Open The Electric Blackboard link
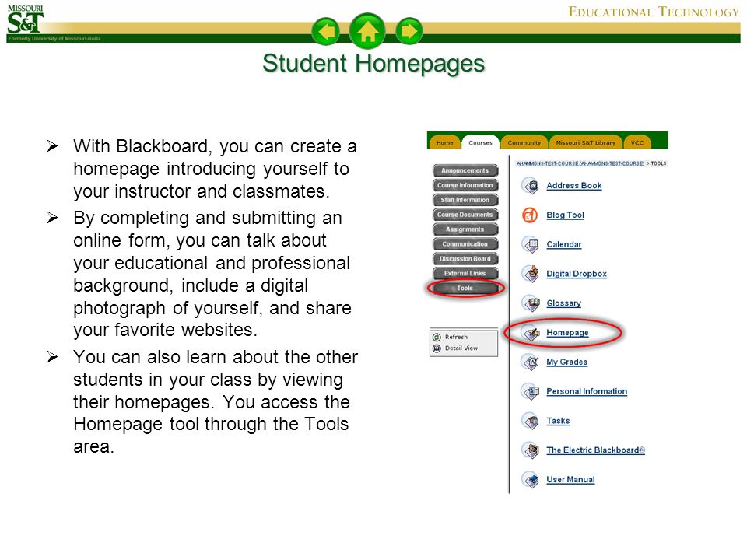Viewport: 747px width, 560px height. 595,450
